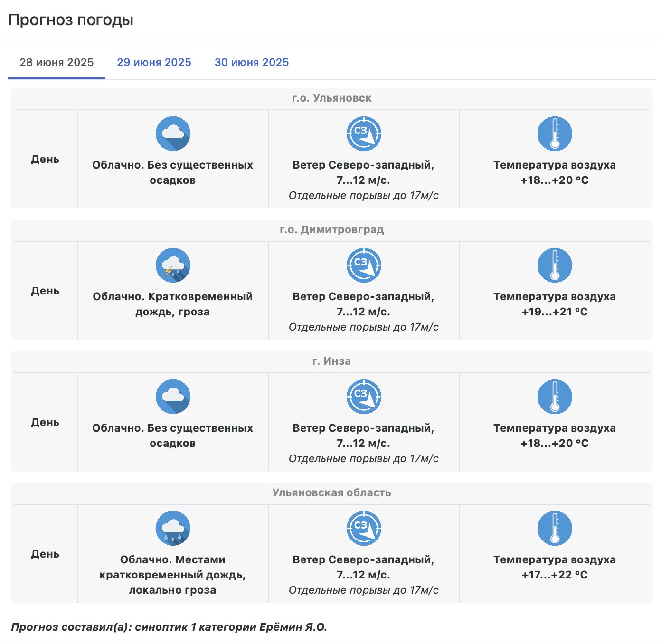The image size is (661, 644).
Task: Click the Ulyanovsk region rain cloud icon
Action: pos(173,528)
